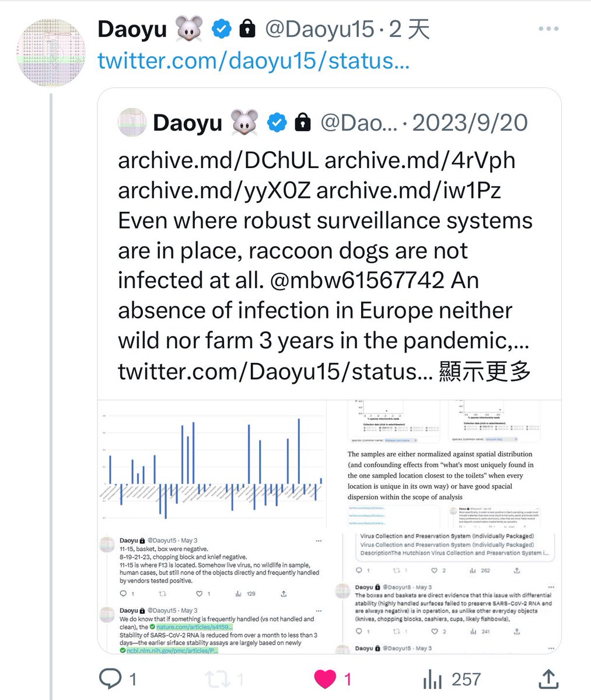This screenshot has width=591, height=700.
Task: Unlike the tweet via pink heart
Action: (325, 678)
